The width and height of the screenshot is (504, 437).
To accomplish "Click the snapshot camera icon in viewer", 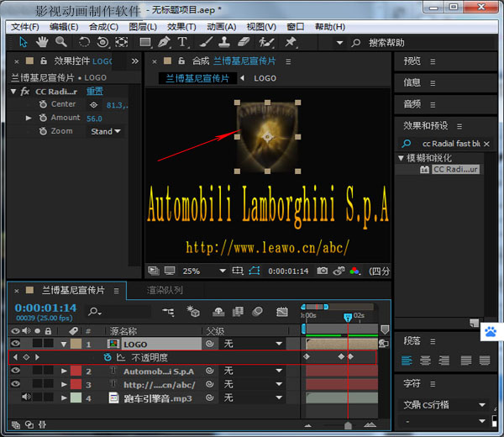I will (x=323, y=271).
